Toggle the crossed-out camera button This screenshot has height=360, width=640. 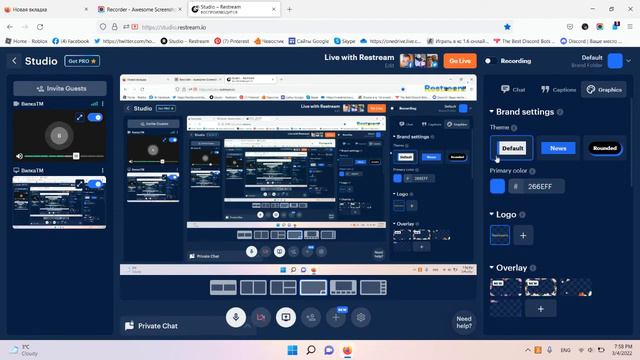[x=261, y=317]
